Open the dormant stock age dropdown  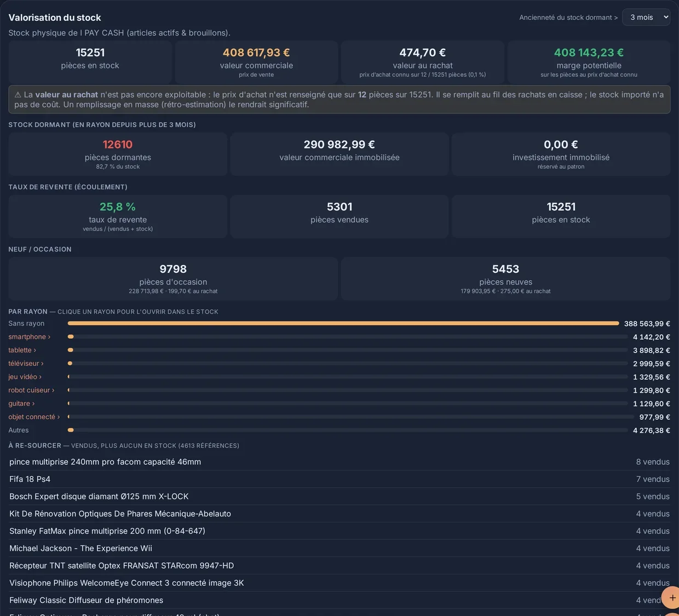pos(646,18)
